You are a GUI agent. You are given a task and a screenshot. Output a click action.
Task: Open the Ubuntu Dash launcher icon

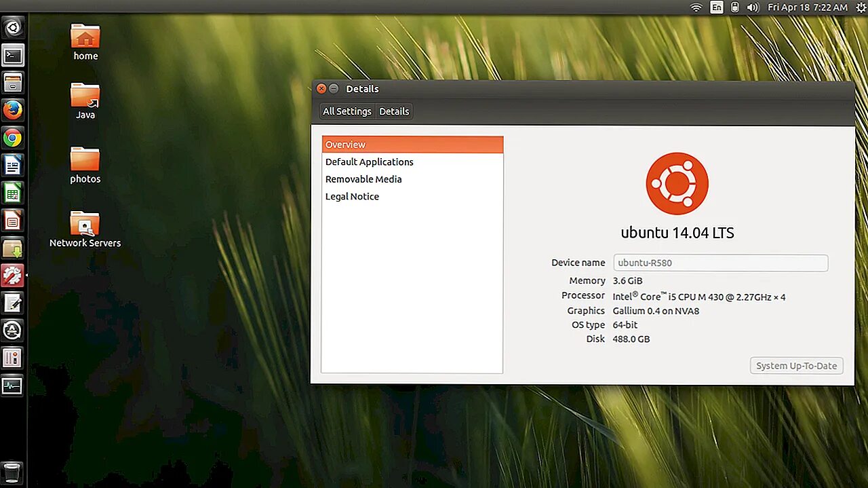point(13,28)
